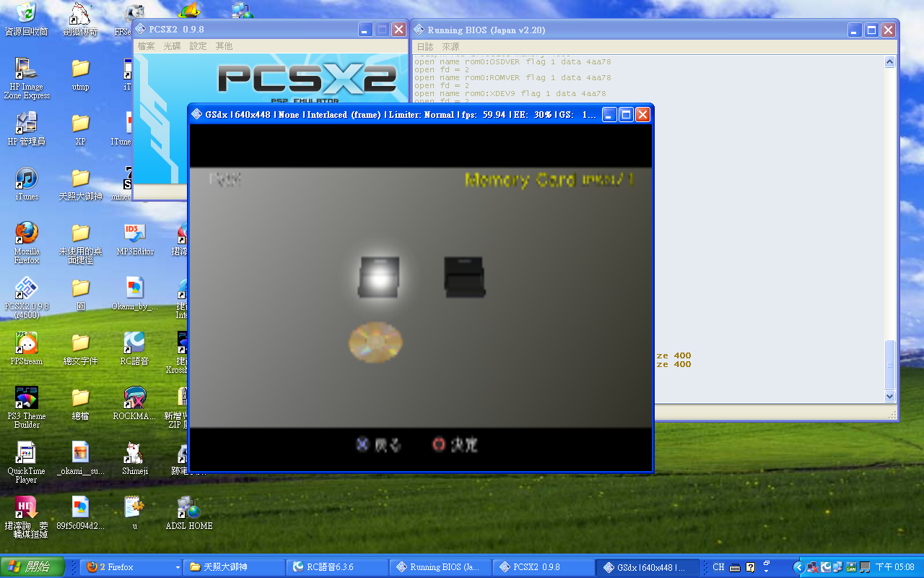
Task: Click the LAN tray icon
Action: (x=851, y=567)
